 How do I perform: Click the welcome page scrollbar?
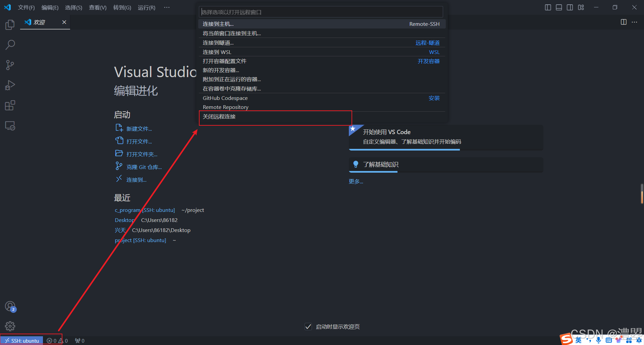[642, 193]
